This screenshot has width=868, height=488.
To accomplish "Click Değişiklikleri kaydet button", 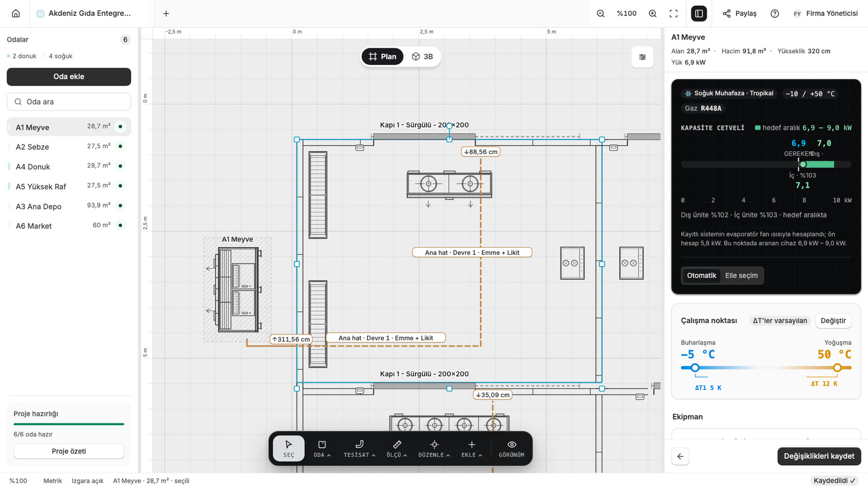I will coord(819,456).
